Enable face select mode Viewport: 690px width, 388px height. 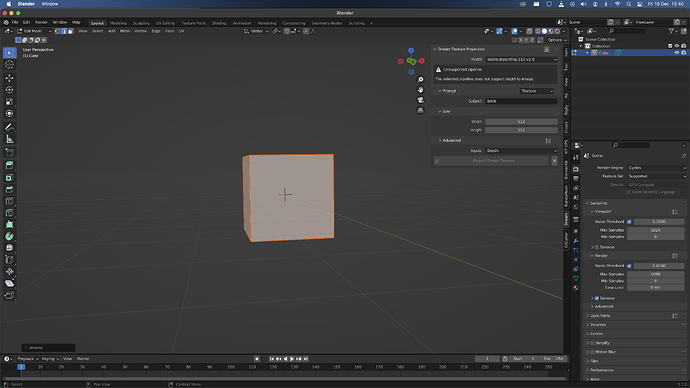pos(70,31)
